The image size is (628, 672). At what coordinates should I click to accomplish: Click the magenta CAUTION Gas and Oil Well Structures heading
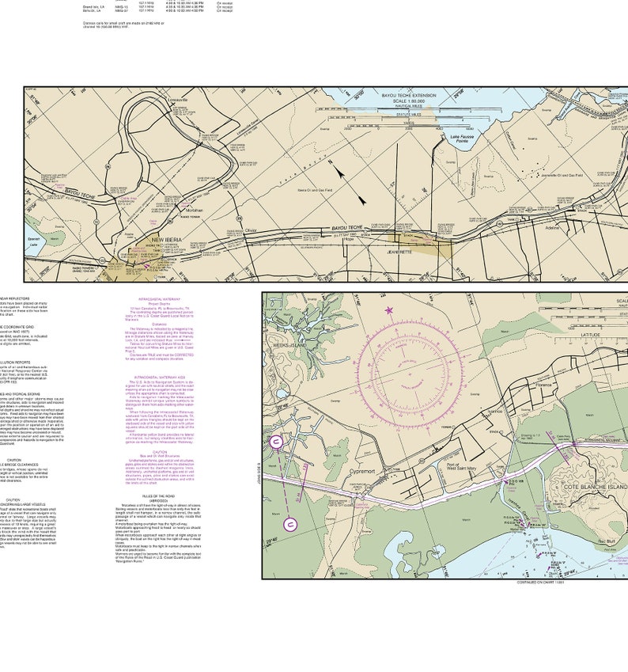pos(159,452)
